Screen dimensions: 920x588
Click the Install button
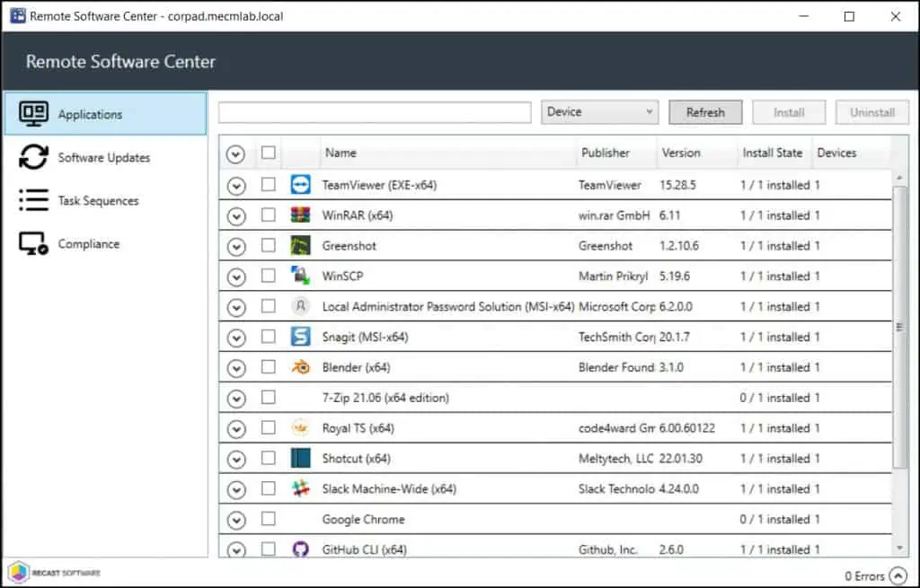click(x=789, y=112)
